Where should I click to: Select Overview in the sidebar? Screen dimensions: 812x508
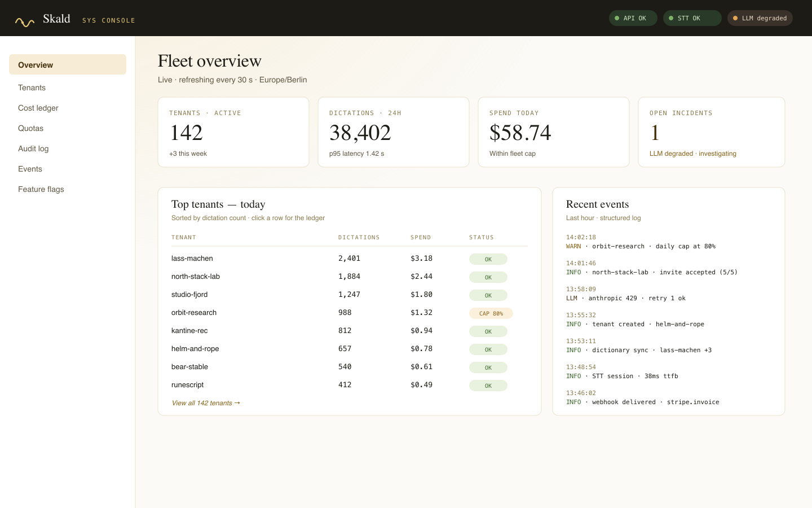click(68, 64)
